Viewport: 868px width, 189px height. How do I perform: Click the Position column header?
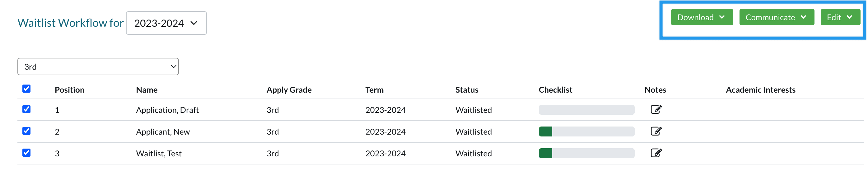coord(69,90)
